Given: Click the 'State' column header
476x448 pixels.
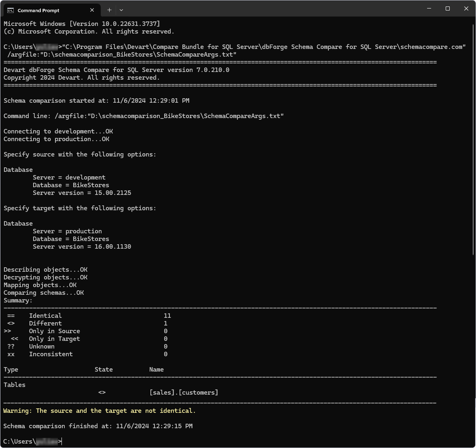Looking at the screenshot, I should point(104,370).
